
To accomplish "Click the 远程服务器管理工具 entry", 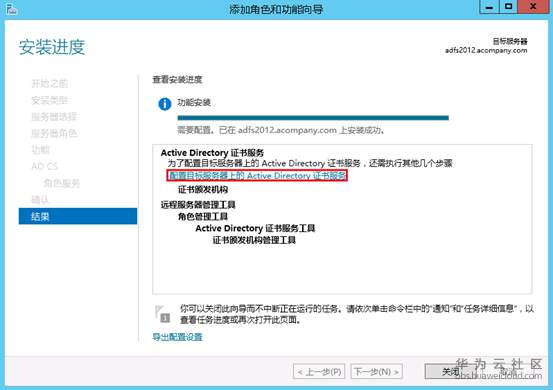I will tap(198, 205).
